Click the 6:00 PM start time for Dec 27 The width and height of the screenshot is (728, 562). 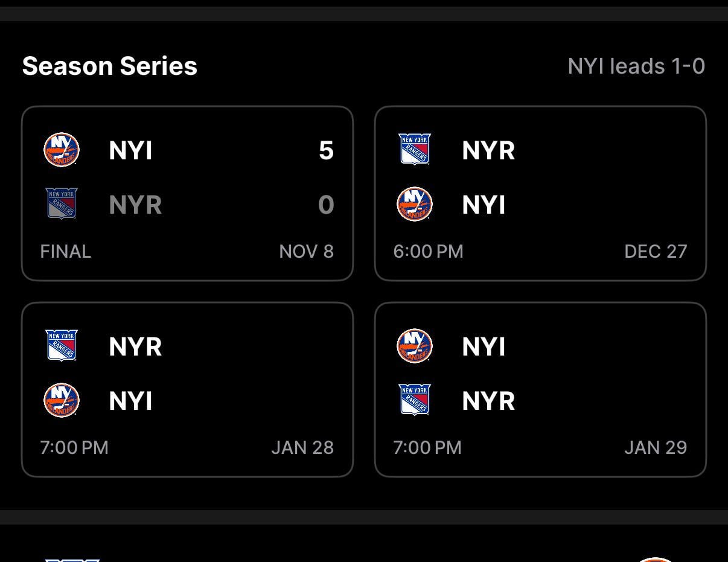click(428, 251)
